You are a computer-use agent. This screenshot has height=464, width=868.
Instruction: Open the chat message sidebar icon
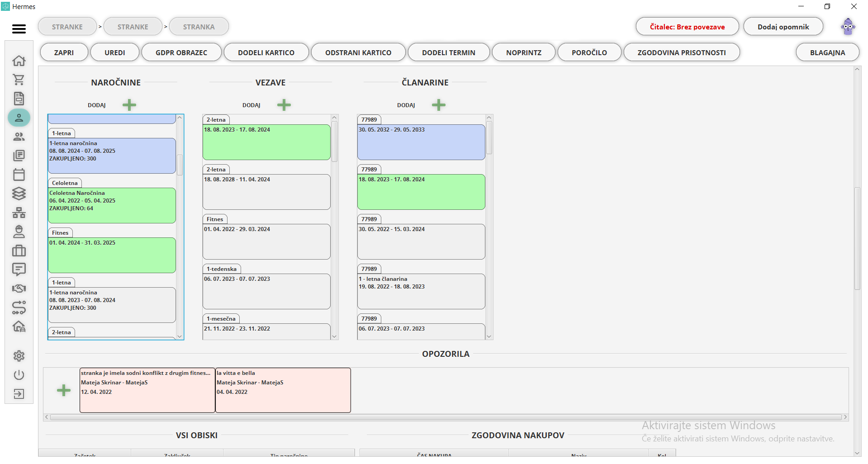coord(19,270)
